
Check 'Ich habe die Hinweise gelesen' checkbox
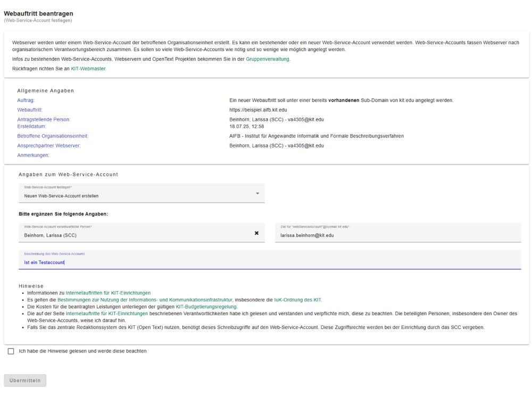click(11, 351)
